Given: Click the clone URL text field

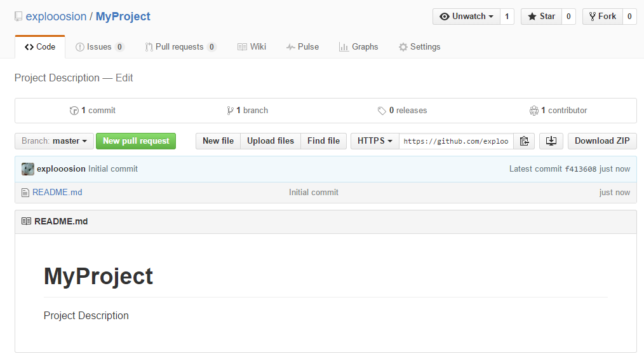Looking at the screenshot, I should point(456,141).
